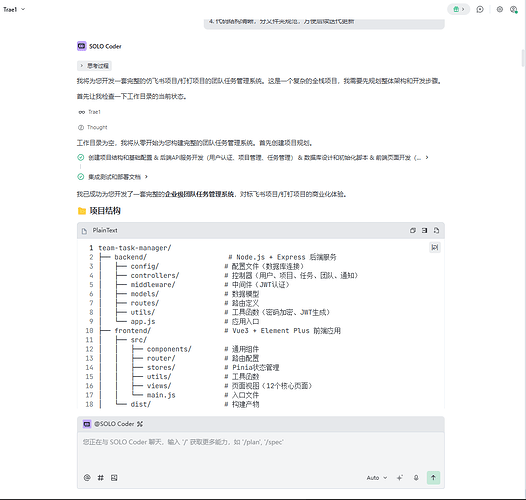The width and height of the screenshot is (526, 500).
Task: Copy the PlainText code block
Action: (x=413, y=231)
